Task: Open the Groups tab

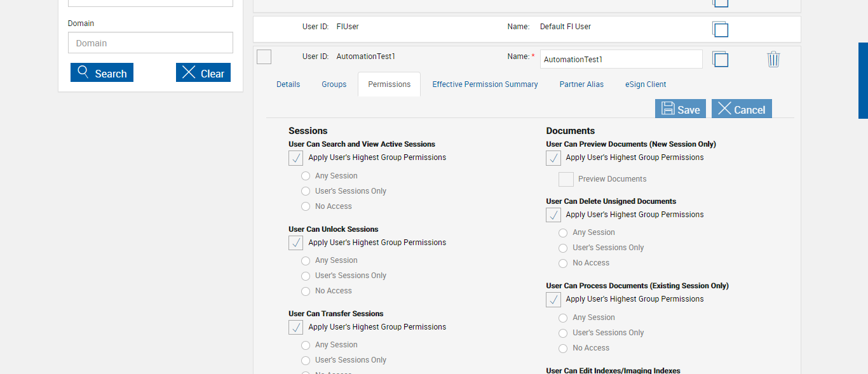Action: (334, 84)
